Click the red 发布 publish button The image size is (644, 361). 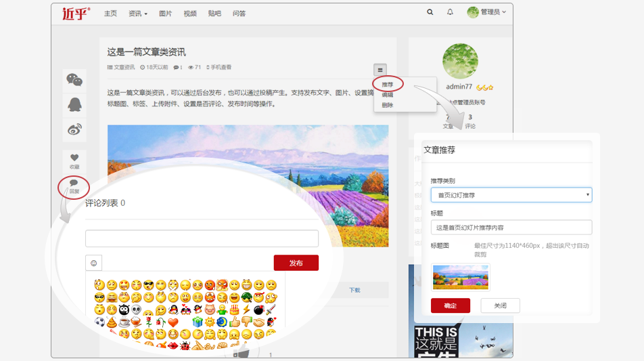point(296,263)
